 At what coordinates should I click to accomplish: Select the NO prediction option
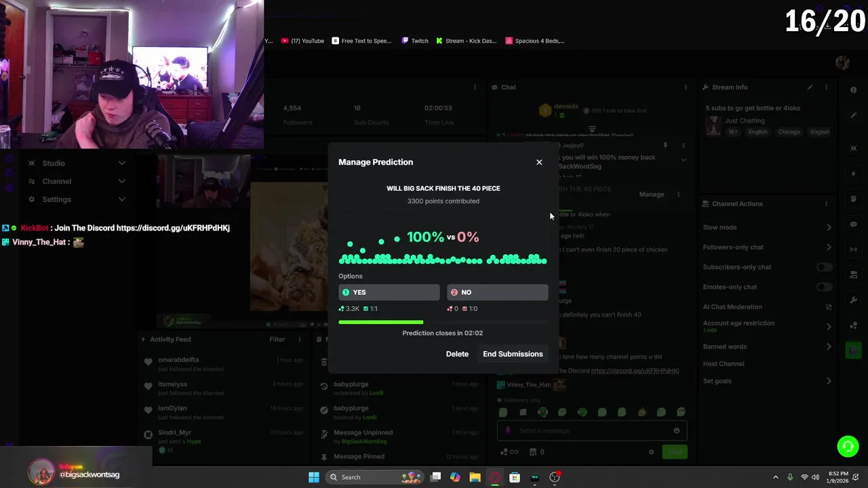(x=498, y=292)
